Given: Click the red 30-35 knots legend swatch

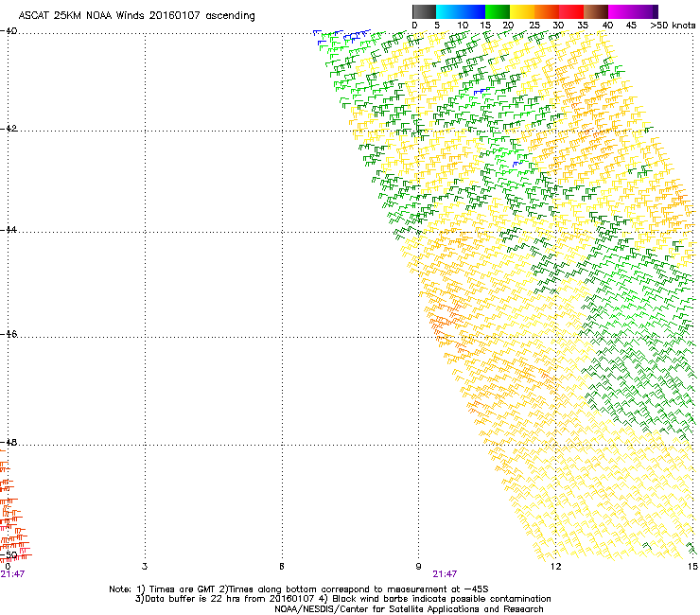Looking at the screenshot, I should coord(571,11).
